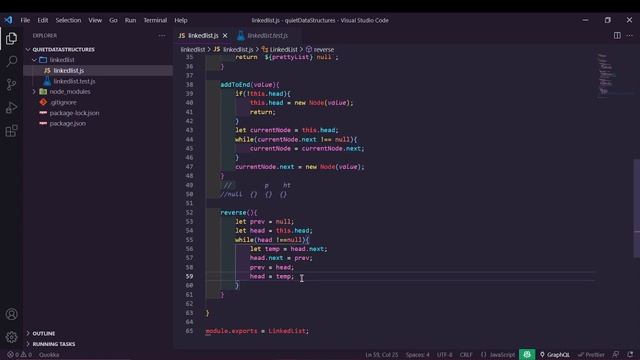The height and width of the screenshot is (360, 640).
Task: Open the Source Control view
Action: [11, 84]
